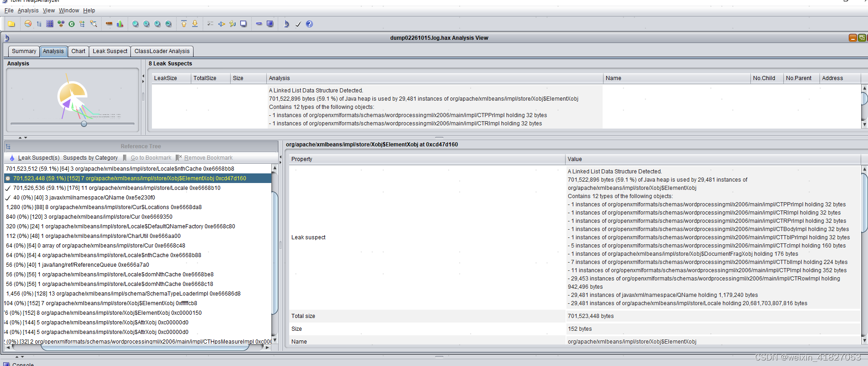Click the pie chart toolbar icon
Image resolution: width=868 pixels, height=366 pixels.
click(x=28, y=24)
